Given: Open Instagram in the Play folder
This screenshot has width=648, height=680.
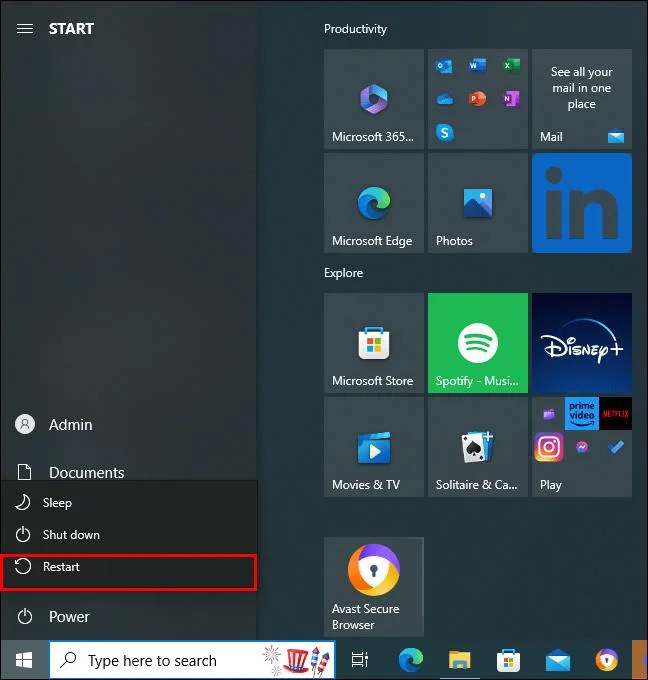Looking at the screenshot, I should pos(549,447).
